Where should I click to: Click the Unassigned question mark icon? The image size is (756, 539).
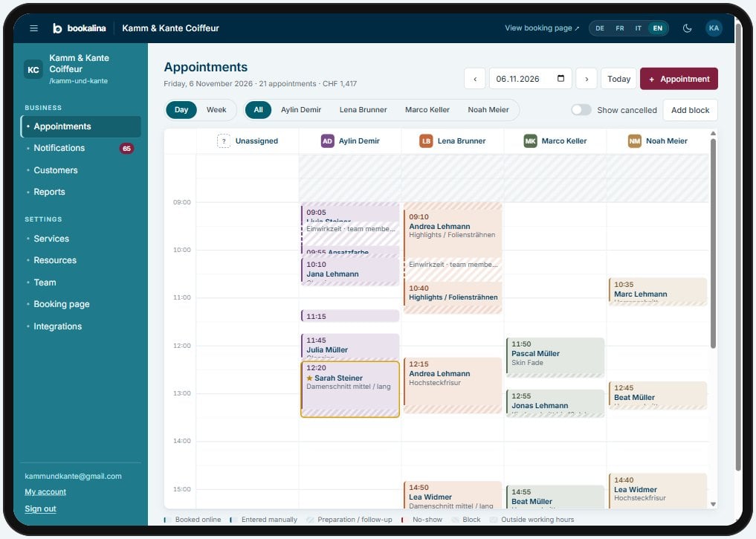click(224, 141)
